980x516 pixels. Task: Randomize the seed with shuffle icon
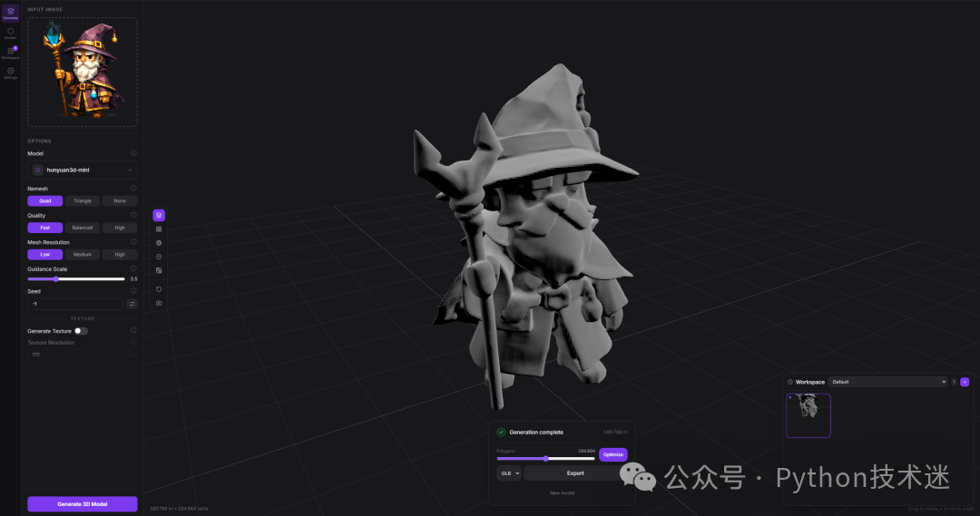point(132,304)
